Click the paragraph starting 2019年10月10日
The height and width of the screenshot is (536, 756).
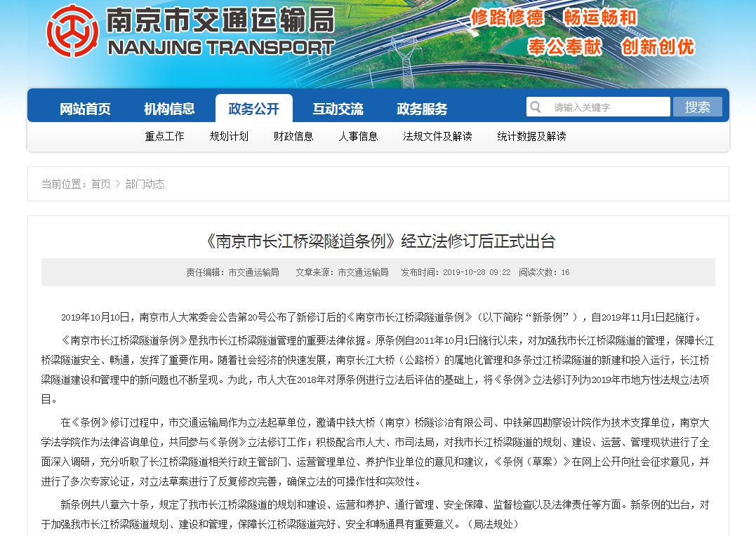(x=382, y=317)
